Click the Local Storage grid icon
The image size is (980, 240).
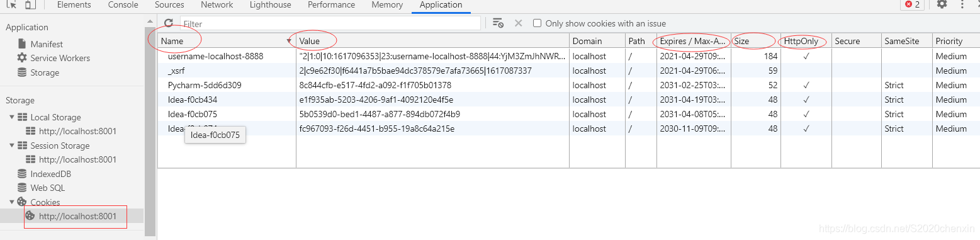tap(22, 117)
